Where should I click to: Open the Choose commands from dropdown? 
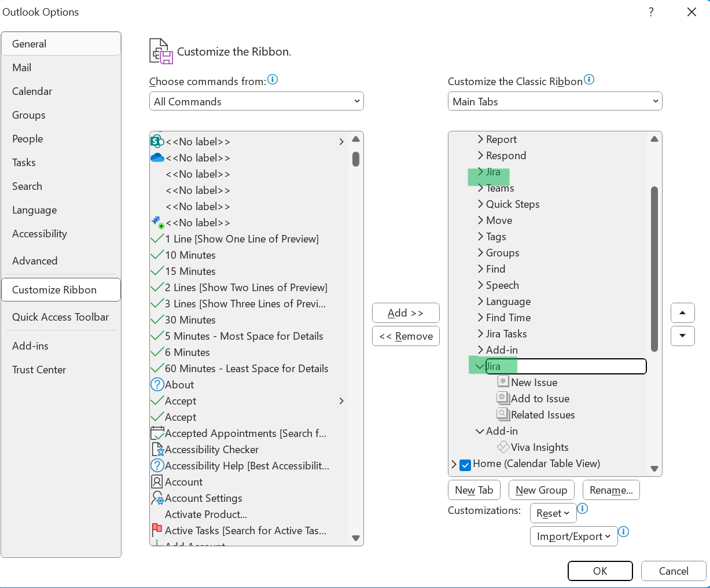(x=256, y=101)
